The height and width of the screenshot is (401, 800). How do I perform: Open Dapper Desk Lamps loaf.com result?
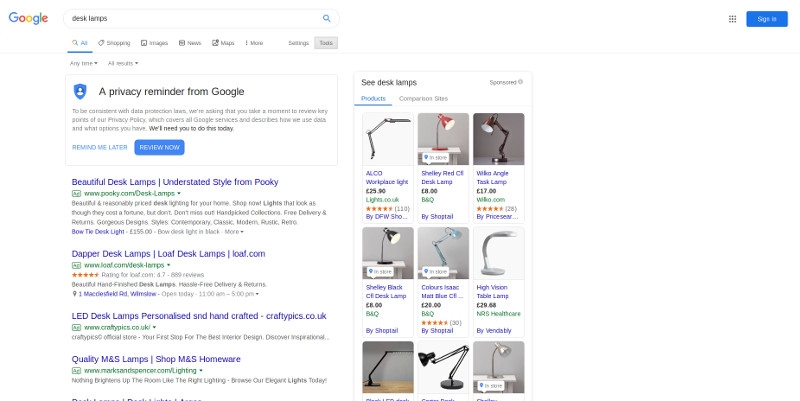pos(168,254)
